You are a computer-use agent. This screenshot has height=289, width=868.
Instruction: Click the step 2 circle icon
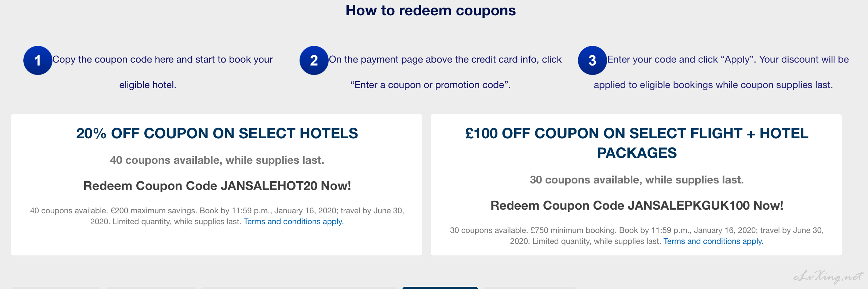[314, 60]
